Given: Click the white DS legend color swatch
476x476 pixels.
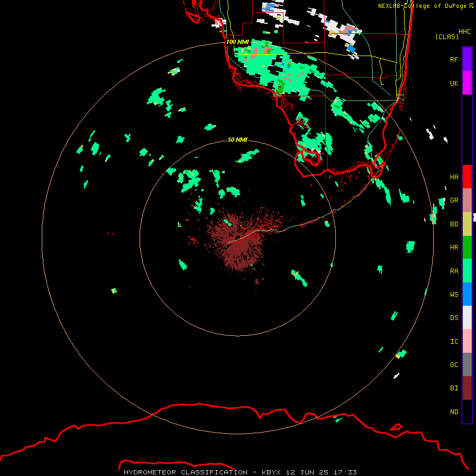Looking at the screenshot, I should [467, 317].
